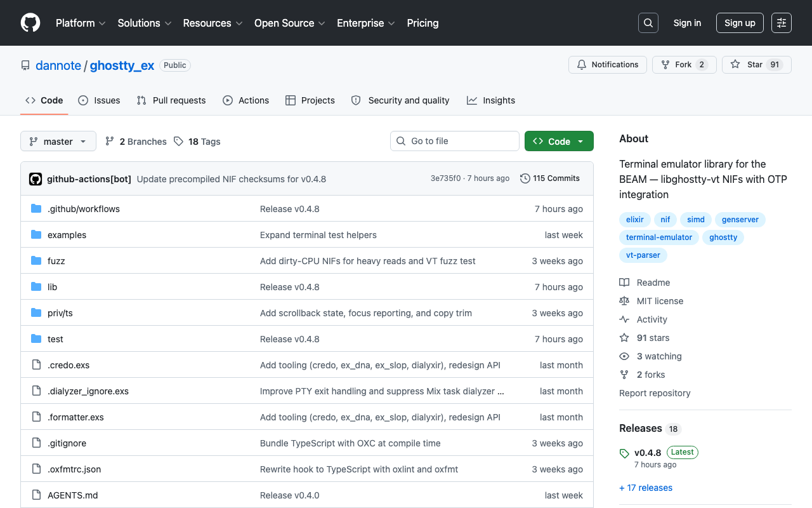Open the Projects tab
The width and height of the screenshot is (812, 508).
point(310,100)
